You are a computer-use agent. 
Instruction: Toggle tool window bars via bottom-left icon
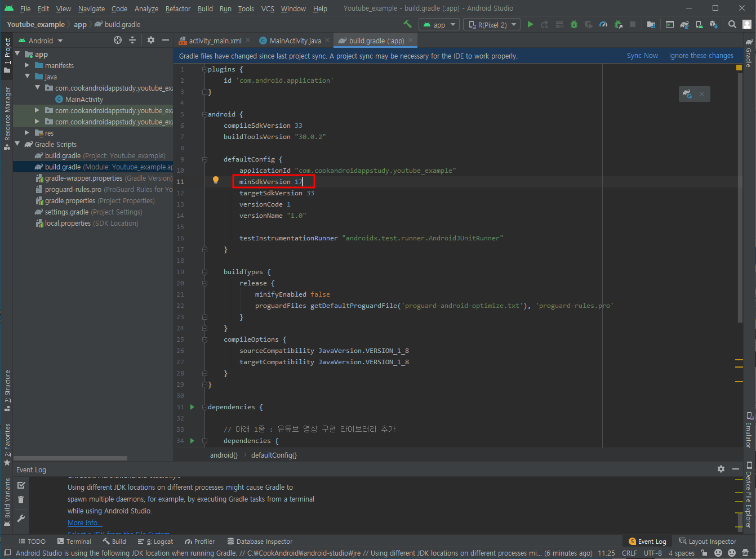pyautogui.click(x=7, y=553)
